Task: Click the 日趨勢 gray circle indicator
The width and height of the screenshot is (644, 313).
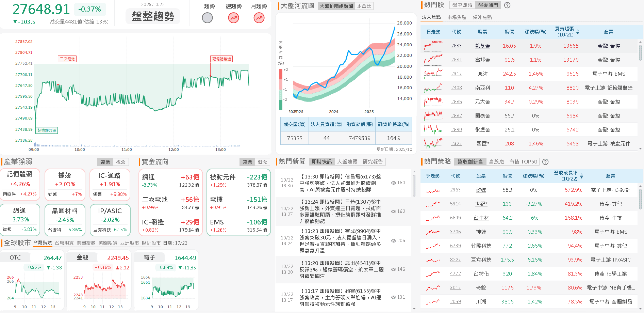Action: (x=207, y=17)
